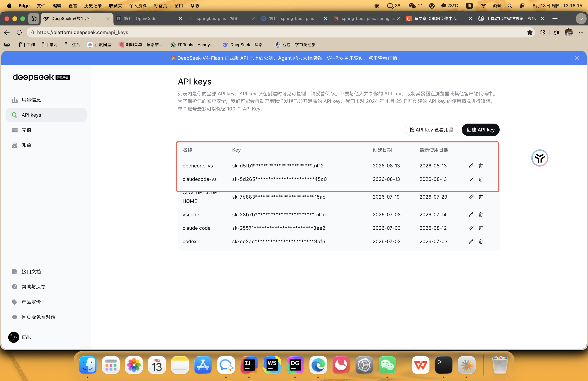Open Terminal from the dock
The image size is (588, 381).
pyautogui.click(x=443, y=365)
